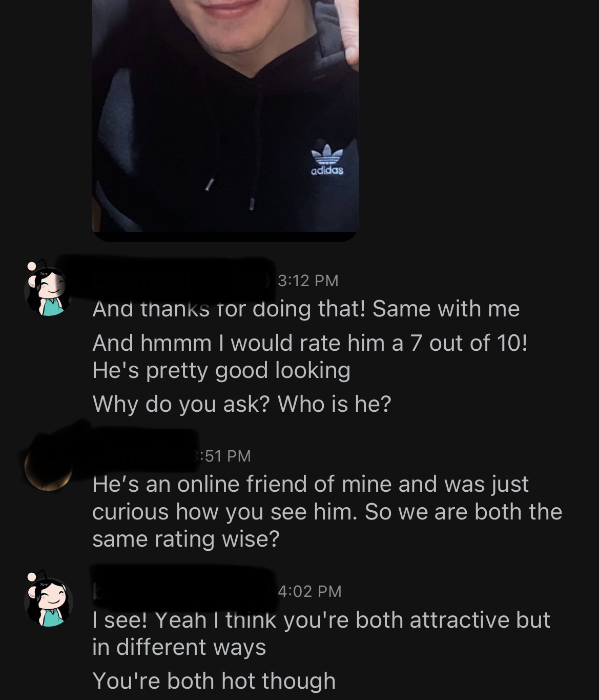Tap the 3:51 PM timestamp
Image resolution: width=599 pixels, height=700 pixels.
point(223,455)
